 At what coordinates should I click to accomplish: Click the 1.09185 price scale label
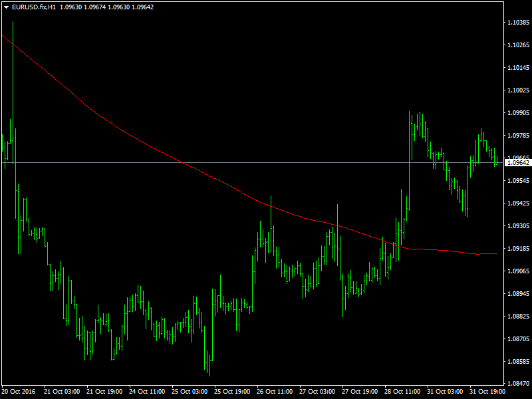[x=518, y=249]
